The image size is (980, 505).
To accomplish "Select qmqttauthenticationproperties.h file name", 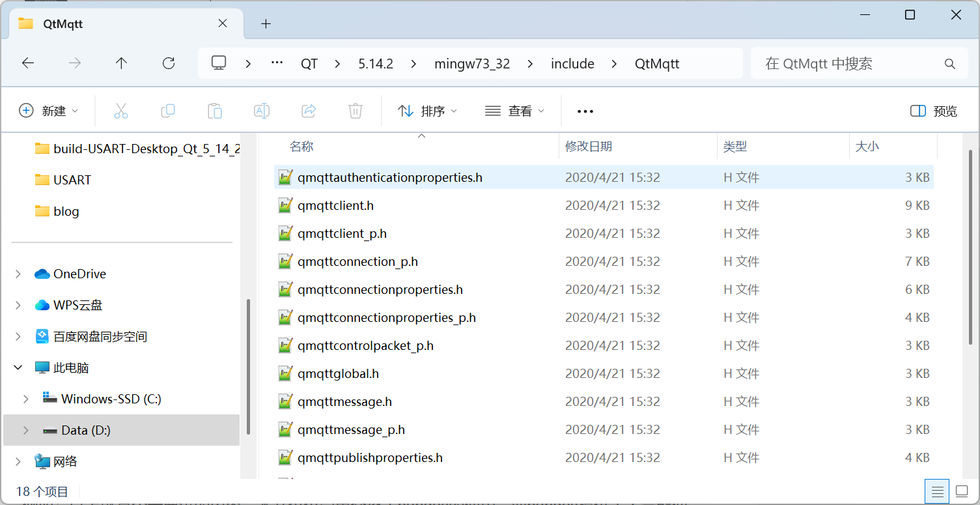I will pyautogui.click(x=390, y=177).
